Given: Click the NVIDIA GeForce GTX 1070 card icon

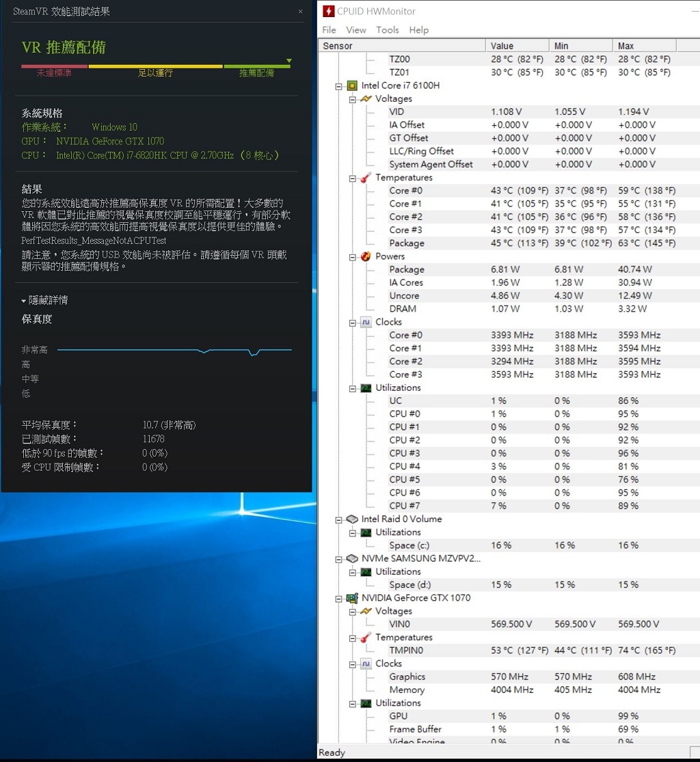Looking at the screenshot, I should [352, 598].
